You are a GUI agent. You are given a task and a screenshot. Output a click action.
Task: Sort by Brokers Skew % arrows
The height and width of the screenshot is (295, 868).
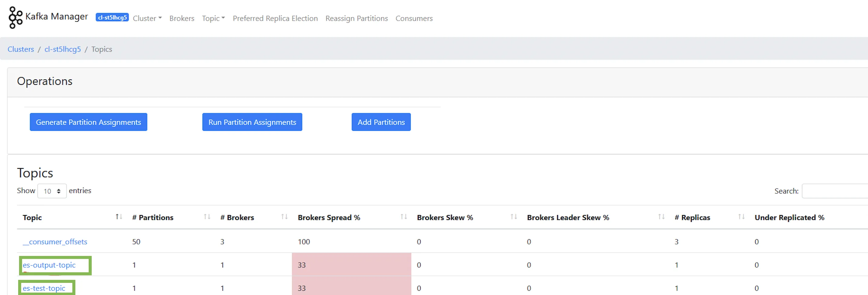pos(514,217)
